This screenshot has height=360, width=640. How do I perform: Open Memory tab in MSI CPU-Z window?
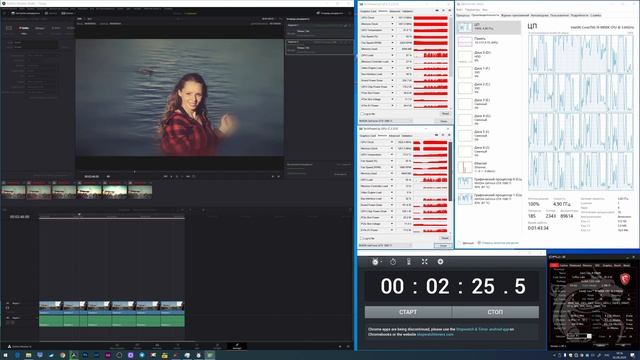point(587,265)
